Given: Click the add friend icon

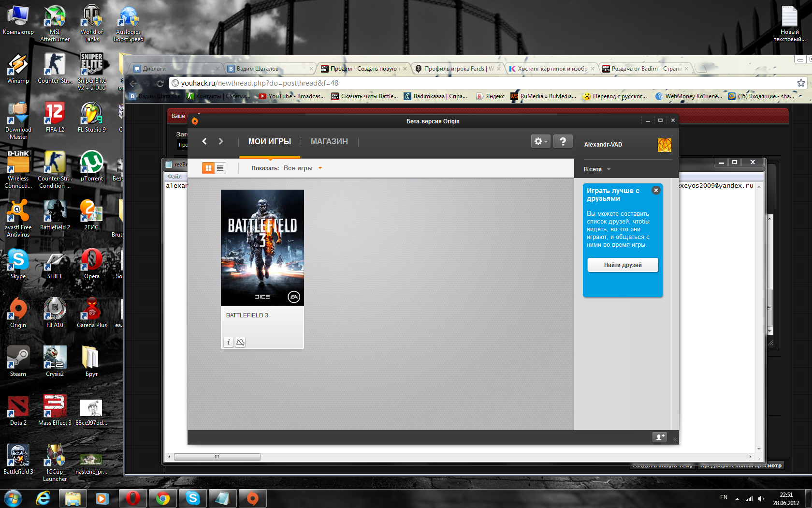Looking at the screenshot, I should 659,437.
